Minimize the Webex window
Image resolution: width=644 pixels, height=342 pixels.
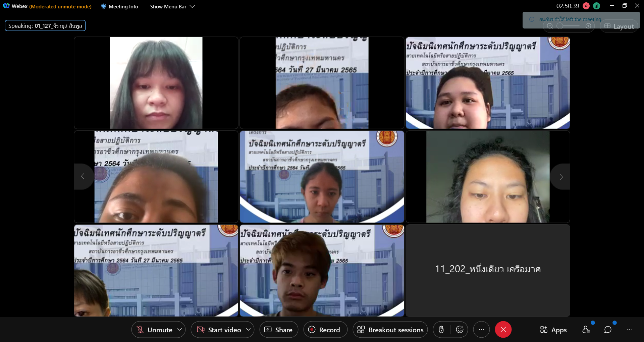point(612,6)
